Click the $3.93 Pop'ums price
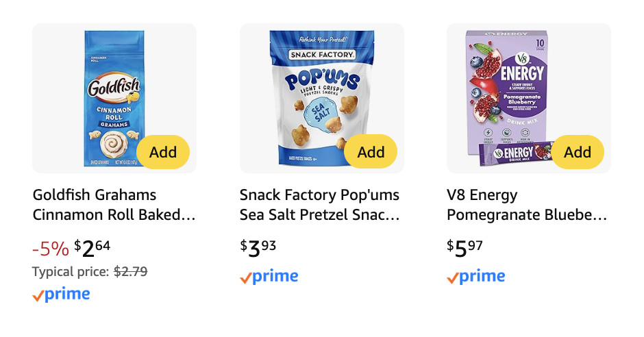 click(x=258, y=247)
